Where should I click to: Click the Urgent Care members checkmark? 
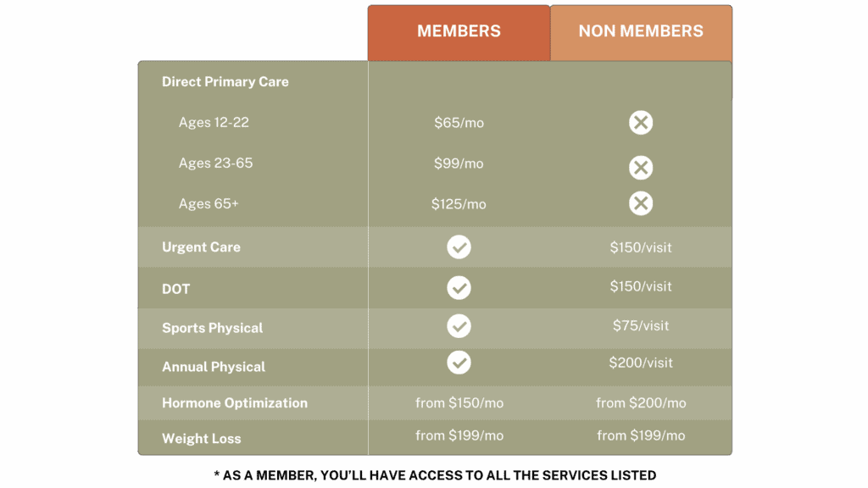click(459, 247)
